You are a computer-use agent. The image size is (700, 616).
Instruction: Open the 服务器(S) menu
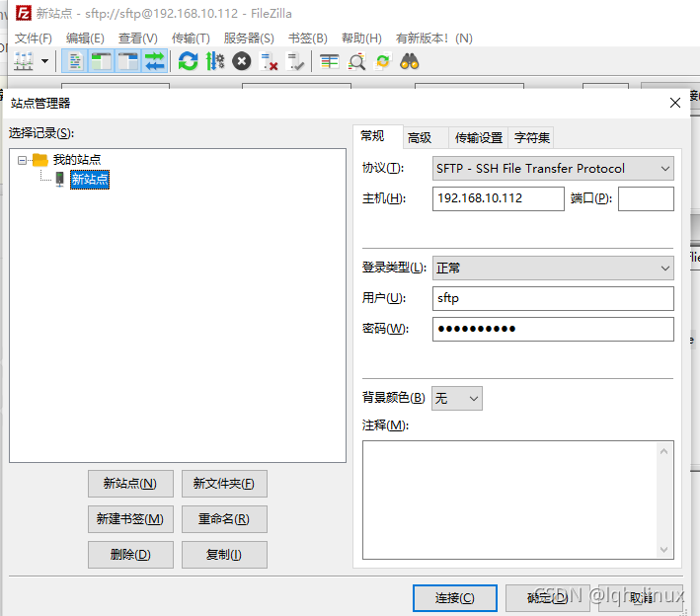pos(249,38)
